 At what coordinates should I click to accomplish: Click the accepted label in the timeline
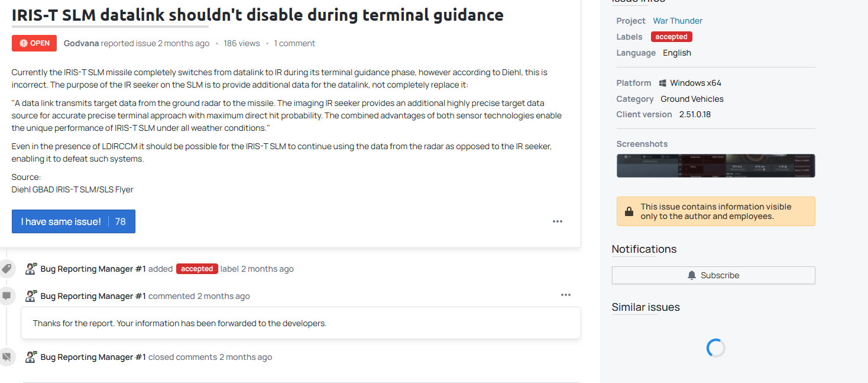click(197, 269)
